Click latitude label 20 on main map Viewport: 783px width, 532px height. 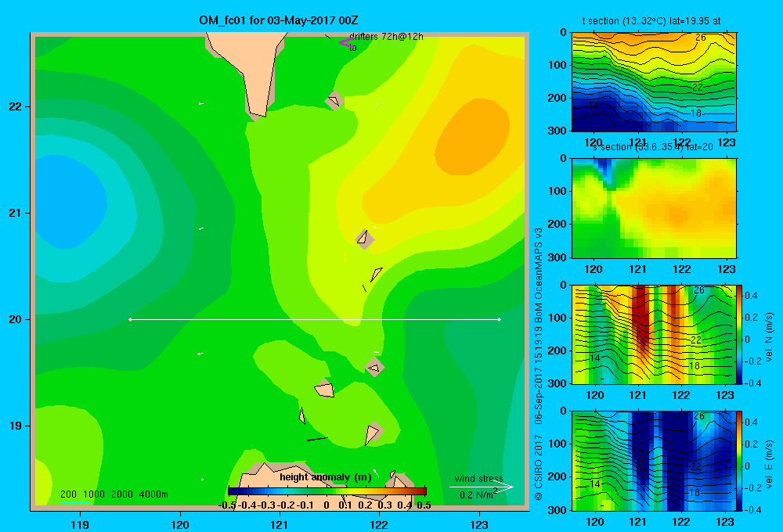pos(16,319)
